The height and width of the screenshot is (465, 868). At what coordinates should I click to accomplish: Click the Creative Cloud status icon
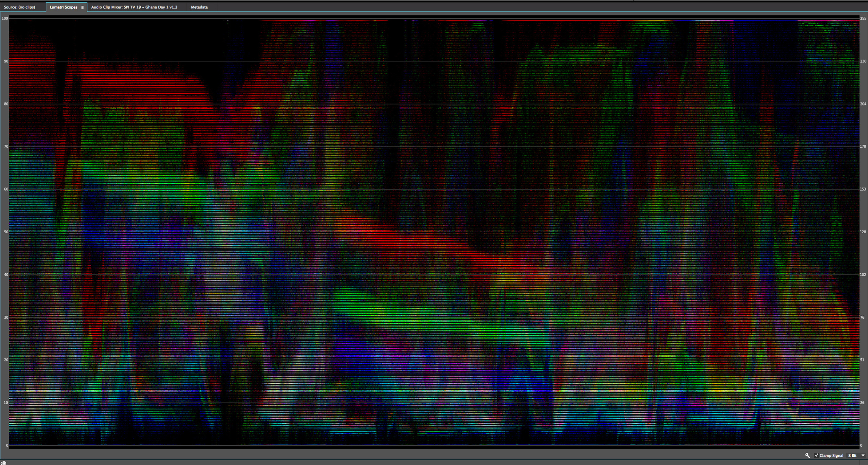coord(3,463)
